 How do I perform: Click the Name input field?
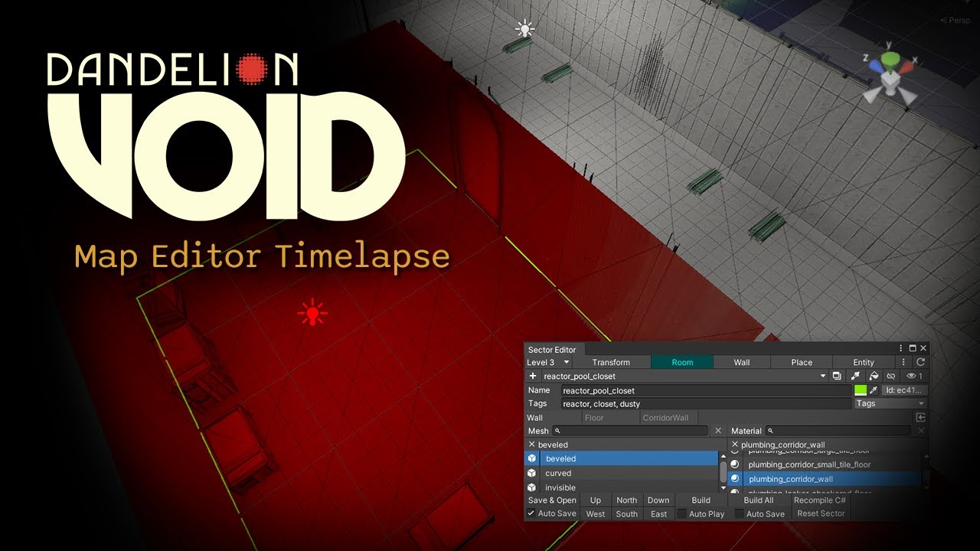click(705, 390)
